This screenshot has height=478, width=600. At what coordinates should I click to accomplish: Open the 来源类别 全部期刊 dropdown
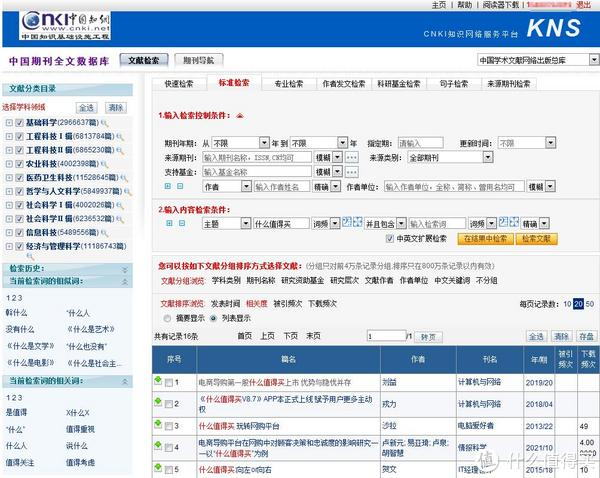(x=450, y=157)
